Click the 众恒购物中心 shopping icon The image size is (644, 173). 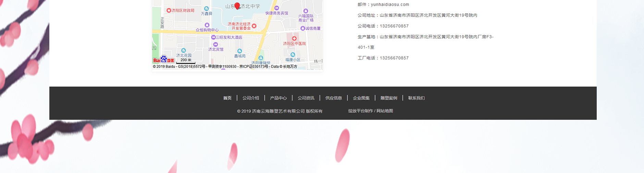tap(207, 25)
